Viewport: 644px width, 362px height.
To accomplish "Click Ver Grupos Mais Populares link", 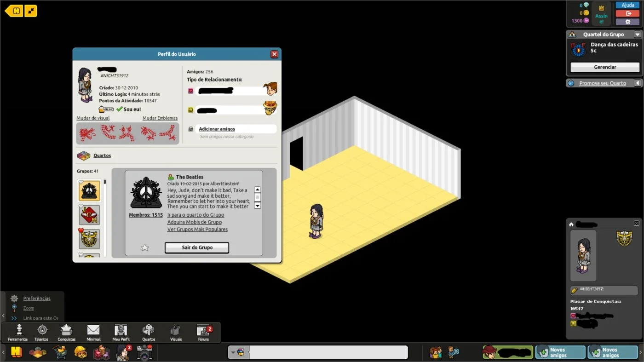I will click(x=197, y=230).
